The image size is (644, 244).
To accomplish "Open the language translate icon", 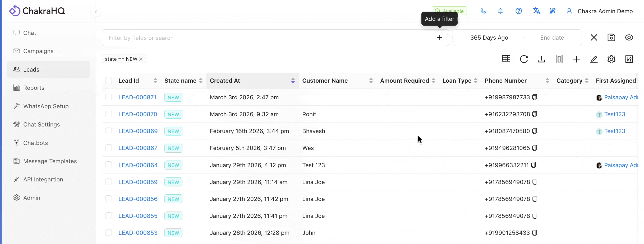I will [536, 11].
